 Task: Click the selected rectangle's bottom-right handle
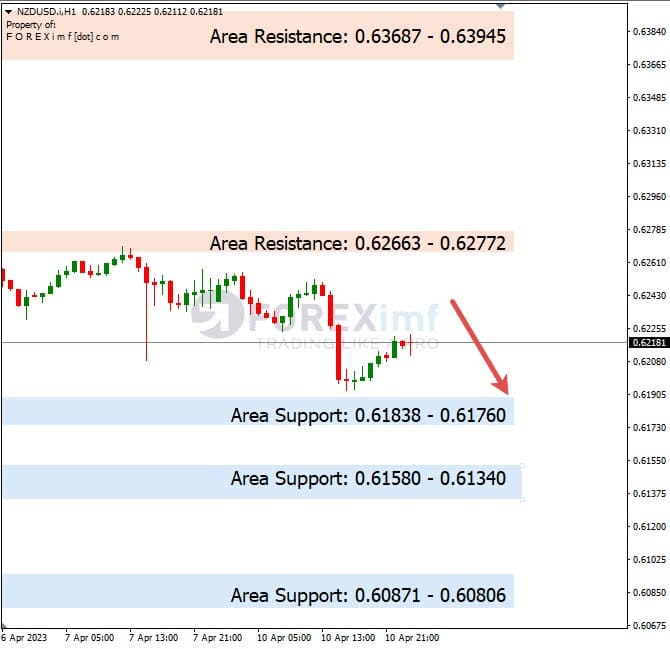point(522,499)
